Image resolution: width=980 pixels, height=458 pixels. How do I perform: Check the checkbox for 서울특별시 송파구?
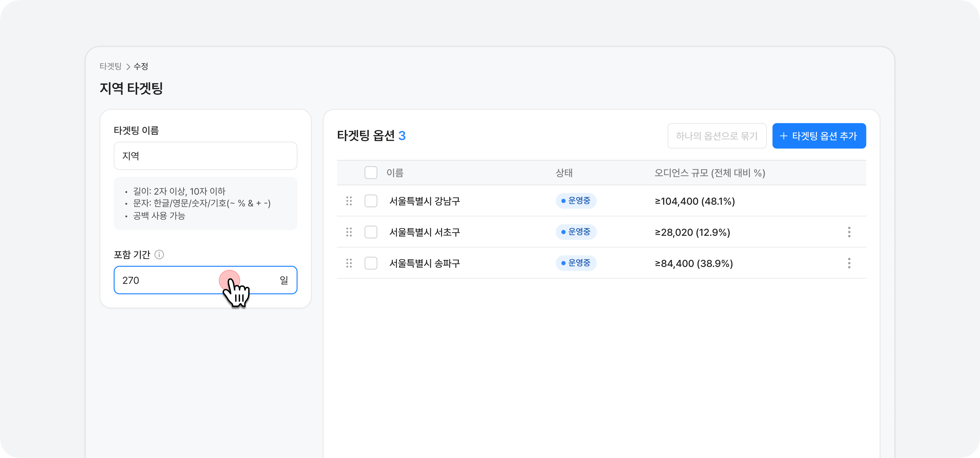pyautogui.click(x=371, y=263)
